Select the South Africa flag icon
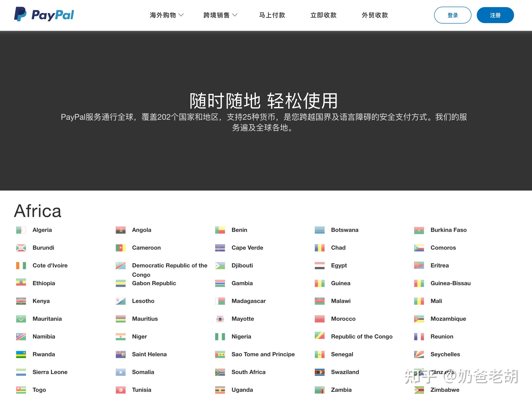Screen dimensions: 532x398 (x=220, y=372)
